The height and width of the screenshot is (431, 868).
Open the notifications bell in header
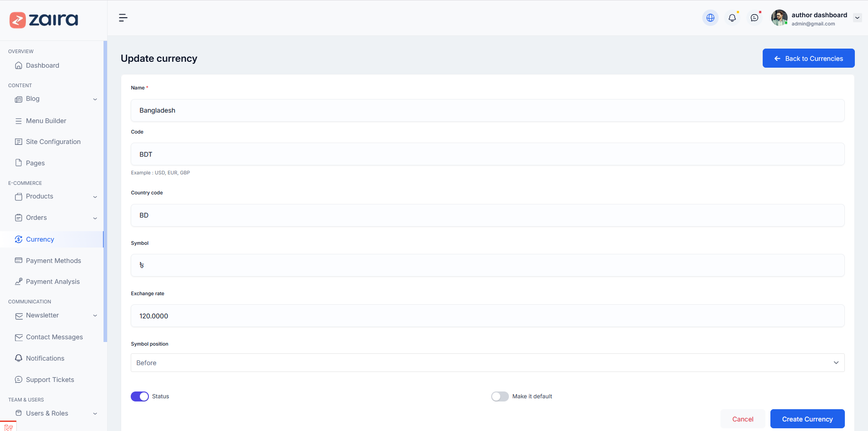click(732, 18)
